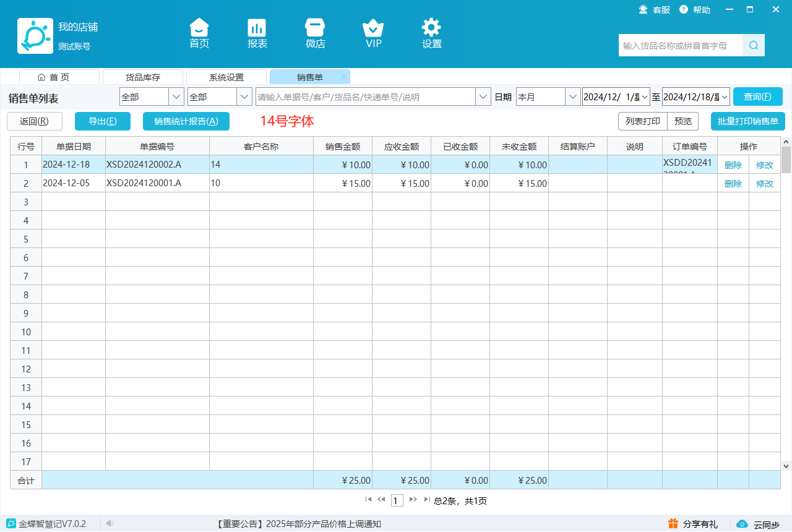This screenshot has width=792, height=532.
Task: Switch to the 系统设置 tab
Action: (226, 77)
